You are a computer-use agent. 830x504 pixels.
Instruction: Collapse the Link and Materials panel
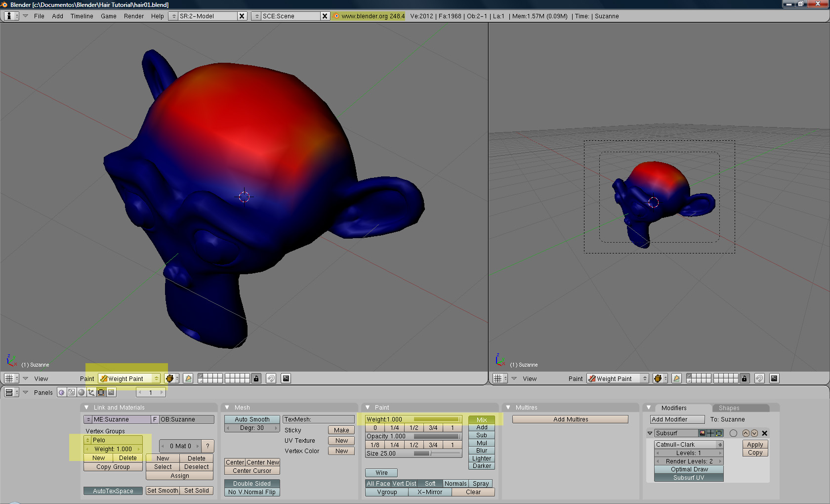click(x=87, y=408)
